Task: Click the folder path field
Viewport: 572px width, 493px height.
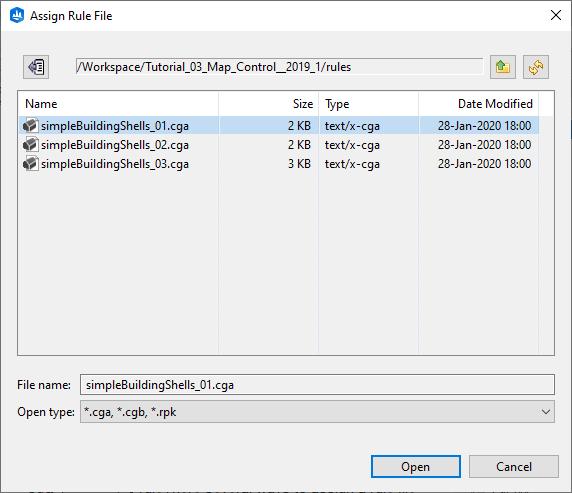Action: pyautogui.click(x=279, y=67)
